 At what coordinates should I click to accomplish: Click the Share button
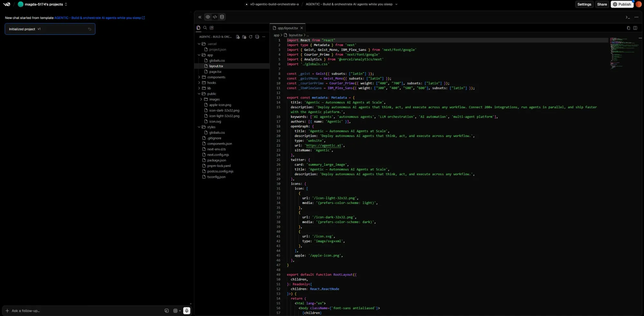(602, 4)
